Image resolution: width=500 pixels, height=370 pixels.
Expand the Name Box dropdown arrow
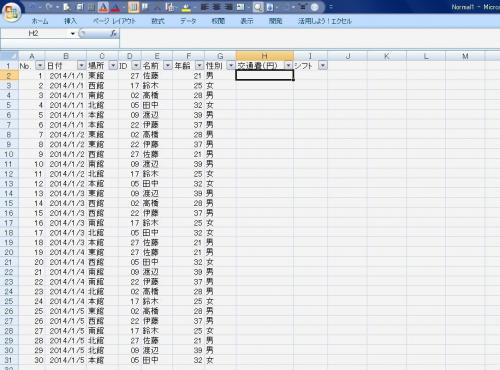(73, 34)
